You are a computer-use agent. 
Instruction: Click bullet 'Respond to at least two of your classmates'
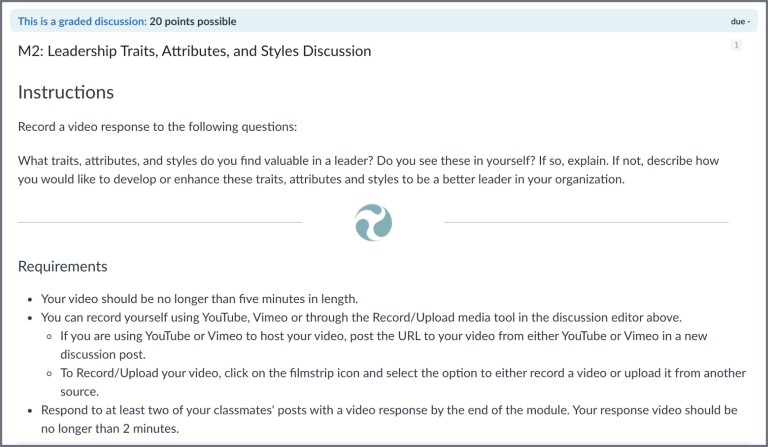(x=389, y=419)
